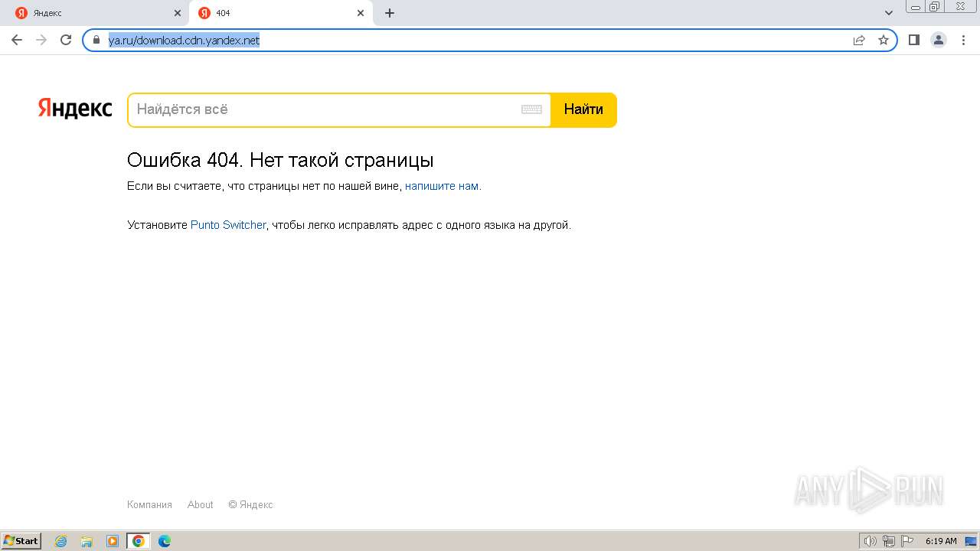Go back to the previous page

[x=17, y=40]
